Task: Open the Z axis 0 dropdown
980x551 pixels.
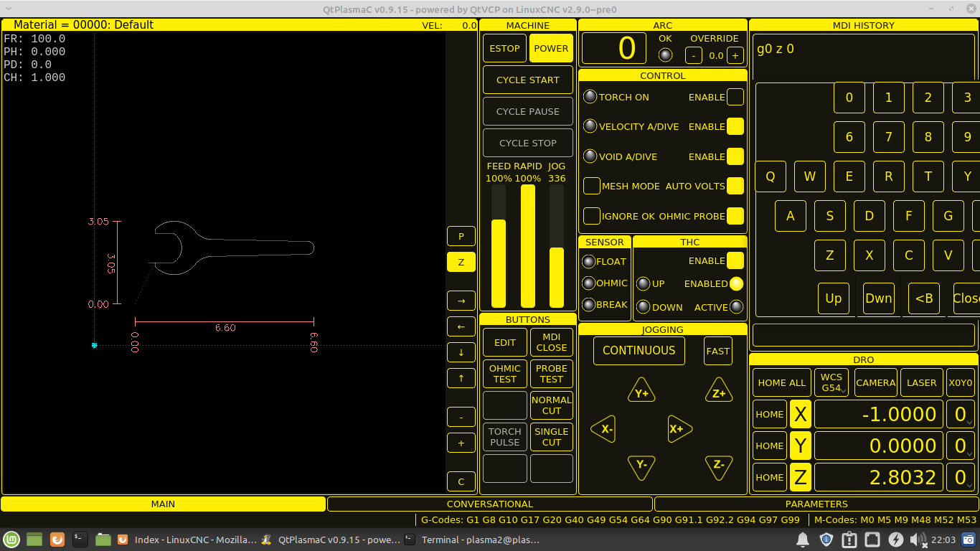Action: tap(961, 477)
